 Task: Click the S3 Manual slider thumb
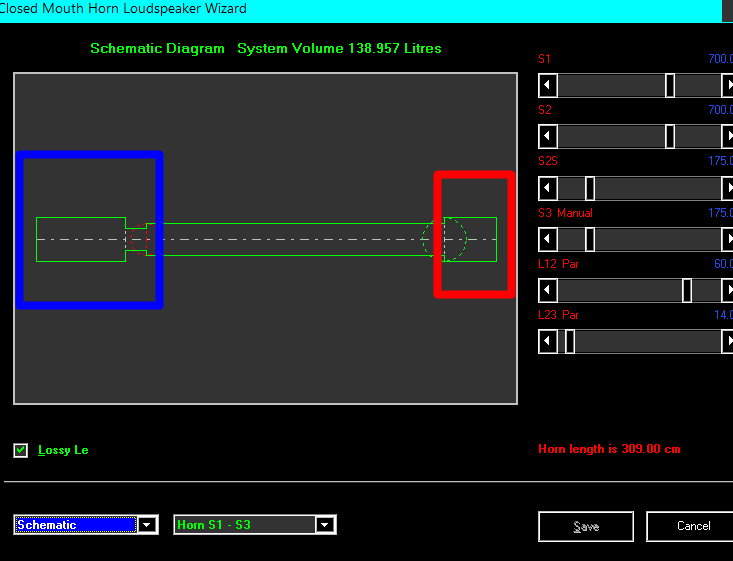[x=590, y=239]
